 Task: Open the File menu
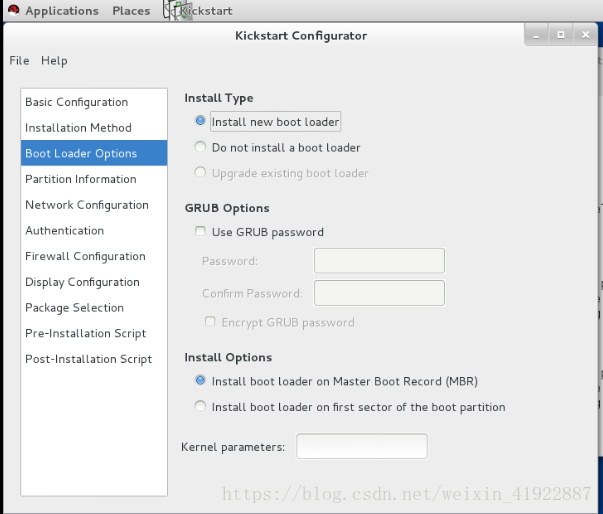coord(19,61)
